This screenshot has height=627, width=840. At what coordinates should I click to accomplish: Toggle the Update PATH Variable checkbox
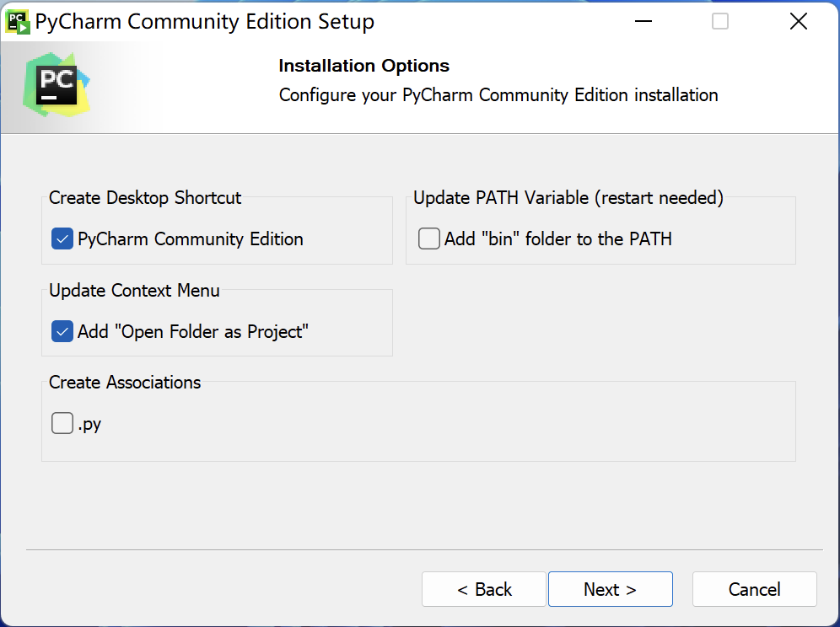coord(428,238)
